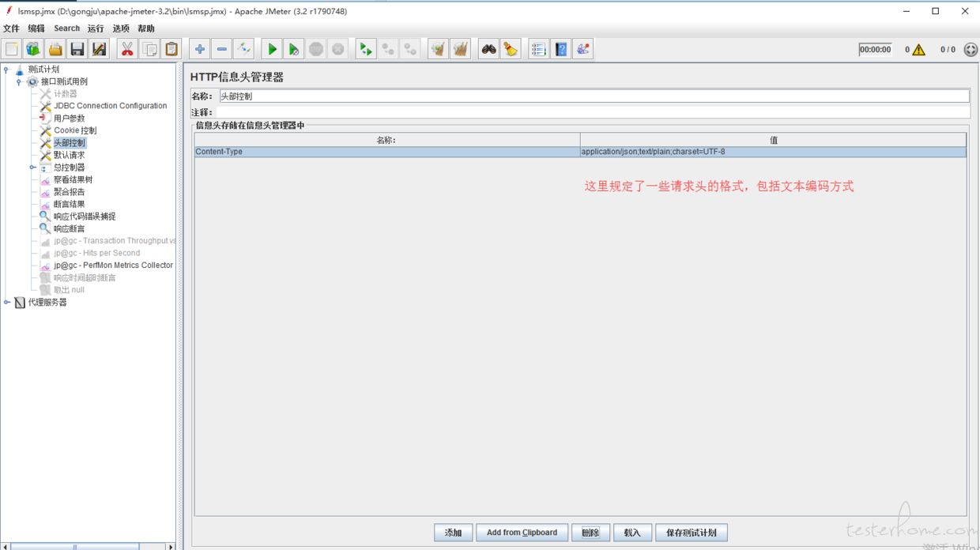The image size is (980, 550).
Task: Click the New test plan toolbar icon
Action: click(x=11, y=49)
